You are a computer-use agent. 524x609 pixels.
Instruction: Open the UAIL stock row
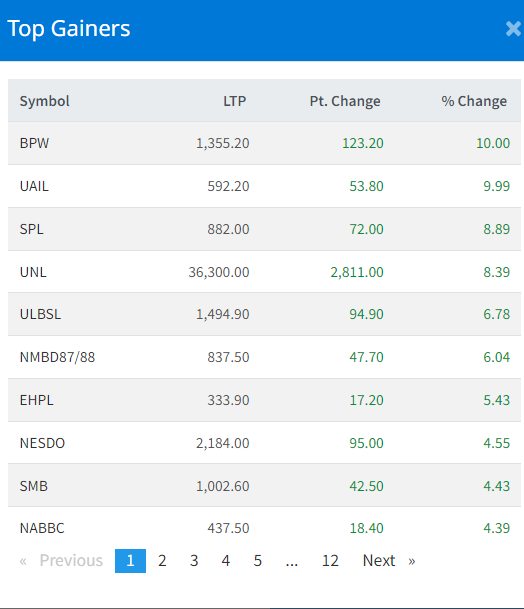point(264,186)
